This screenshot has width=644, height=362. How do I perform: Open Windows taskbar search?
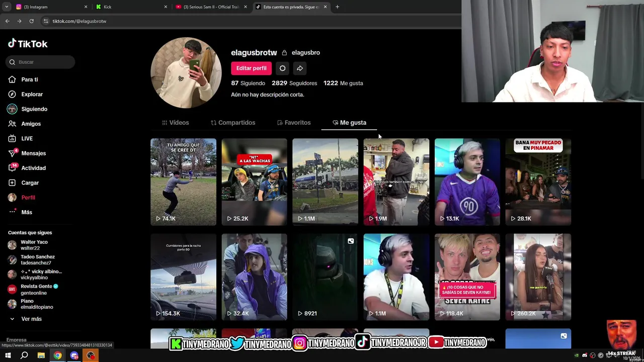(x=24, y=355)
